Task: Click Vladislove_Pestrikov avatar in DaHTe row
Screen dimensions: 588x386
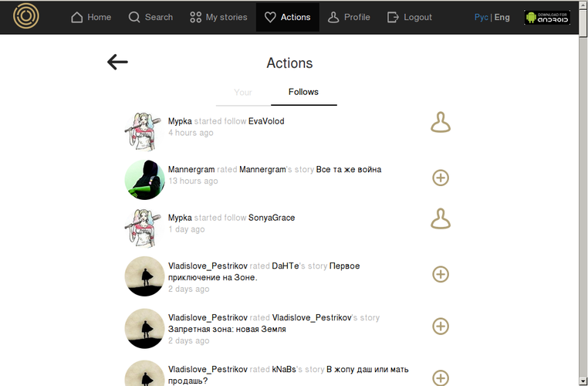Action: point(144,276)
